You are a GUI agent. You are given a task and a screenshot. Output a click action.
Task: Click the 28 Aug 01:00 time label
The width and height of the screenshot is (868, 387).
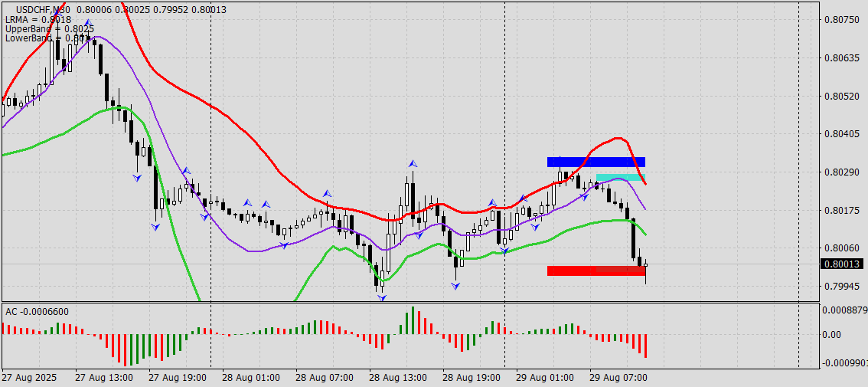coord(251,378)
